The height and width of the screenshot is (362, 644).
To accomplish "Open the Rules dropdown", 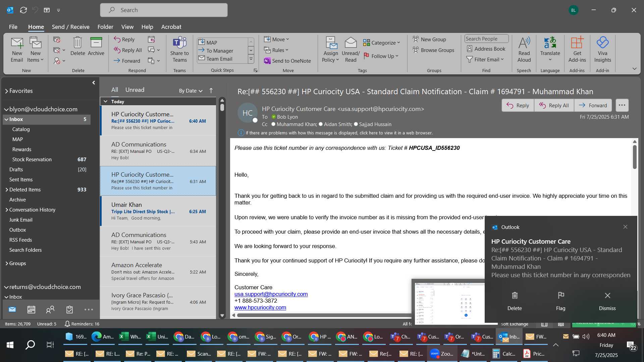I will [x=276, y=50].
